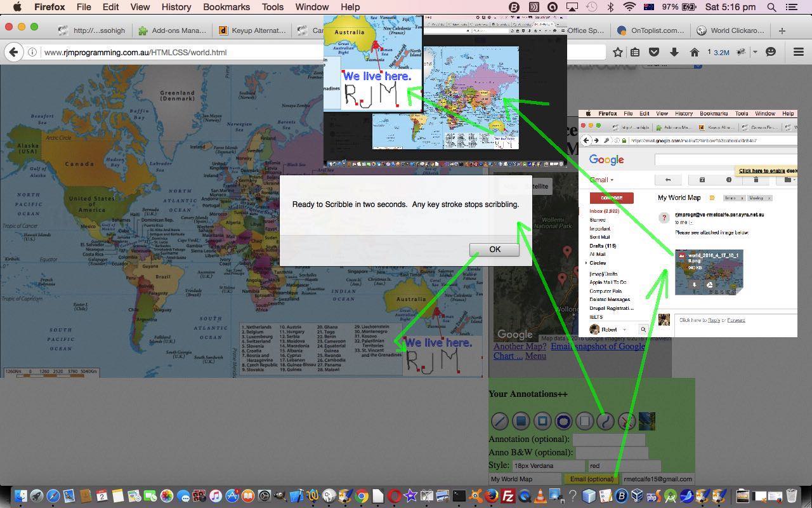Select the ellipse annotation tool
812x508 pixels.
pos(563,421)
